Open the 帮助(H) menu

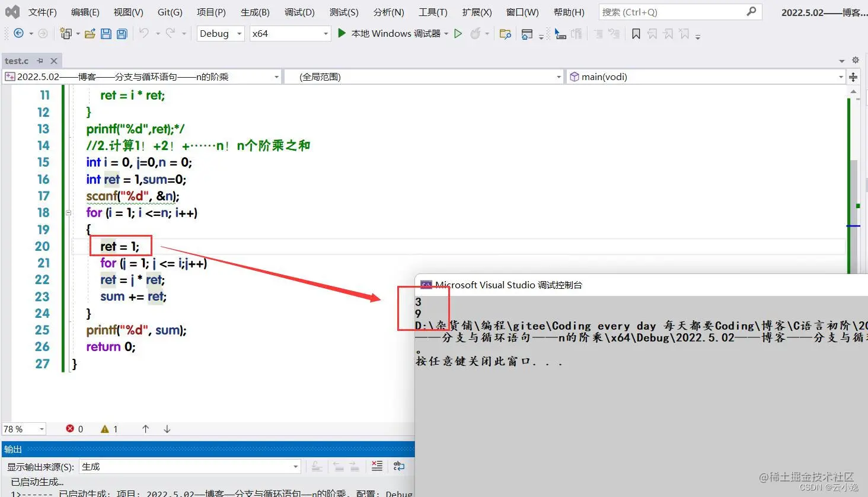(569, 12)
